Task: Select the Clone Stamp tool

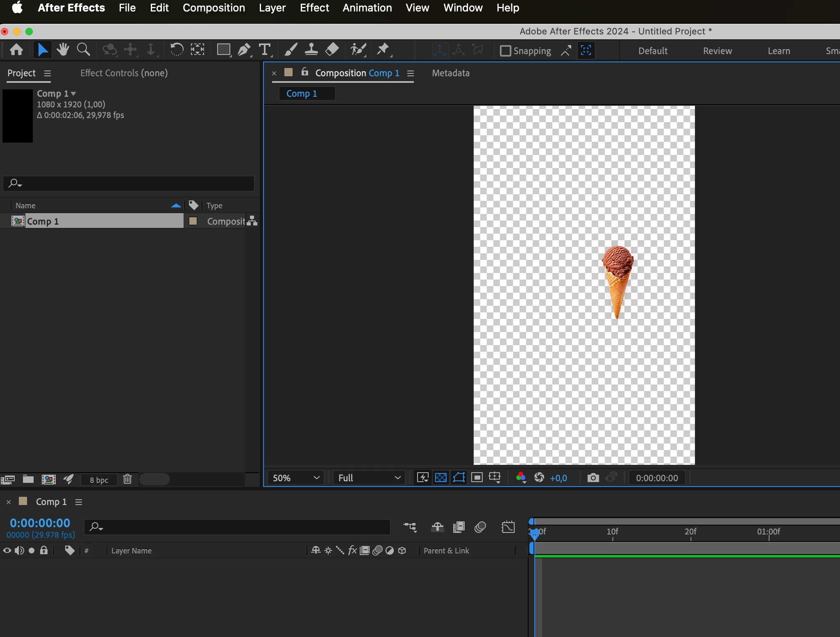Action: coord(311,50)
